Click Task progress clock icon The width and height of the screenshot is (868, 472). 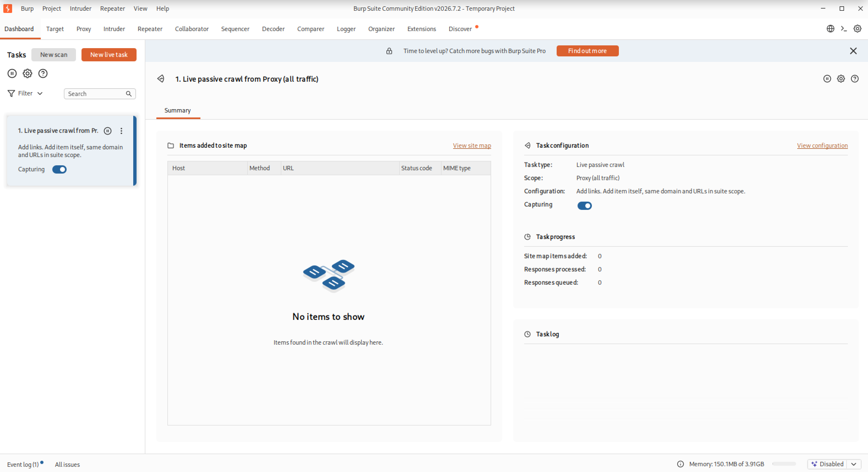tap(527, 237)
